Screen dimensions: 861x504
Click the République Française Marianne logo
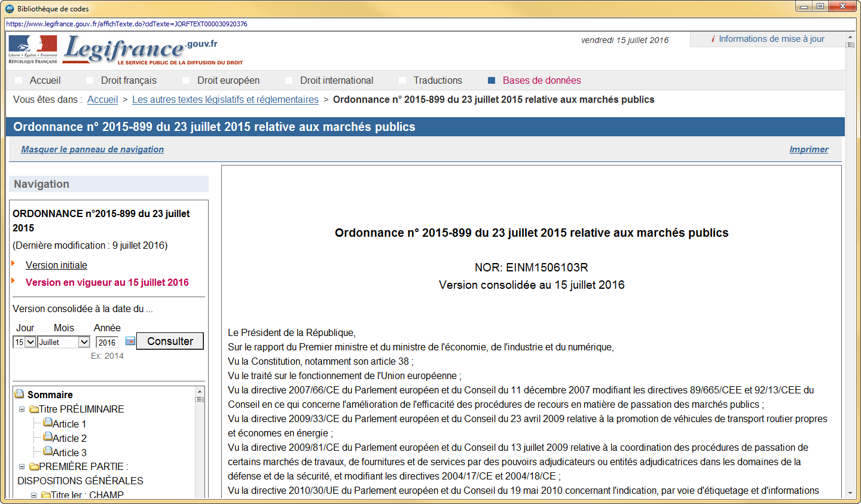33,50
